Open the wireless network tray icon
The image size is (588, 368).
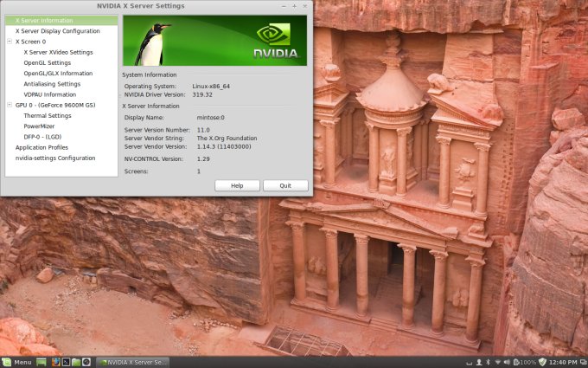pos(497,362)
